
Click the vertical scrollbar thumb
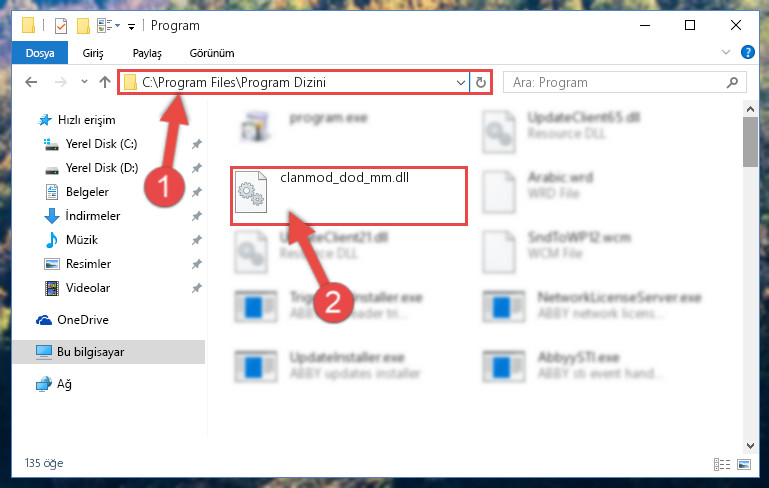tap(750, 142)
